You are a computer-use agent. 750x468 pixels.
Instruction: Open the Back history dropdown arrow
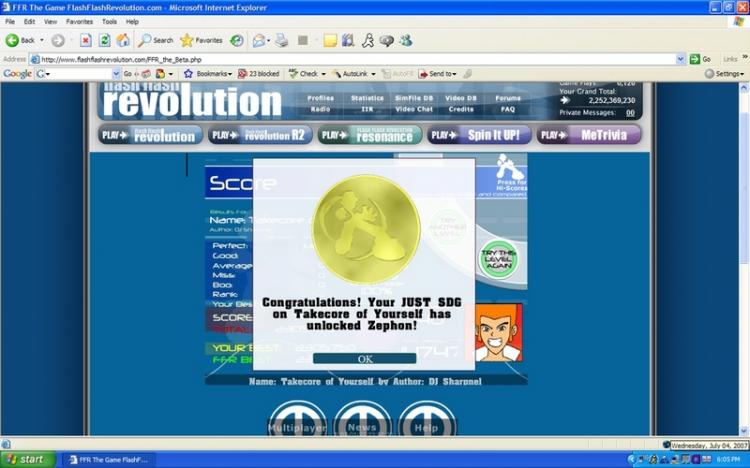(x=42, y=41)
